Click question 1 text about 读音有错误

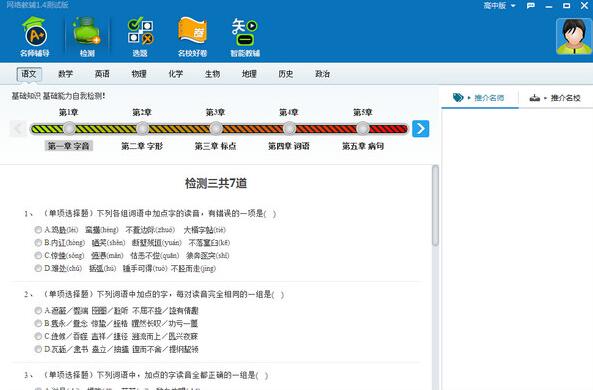coord(160,214)
